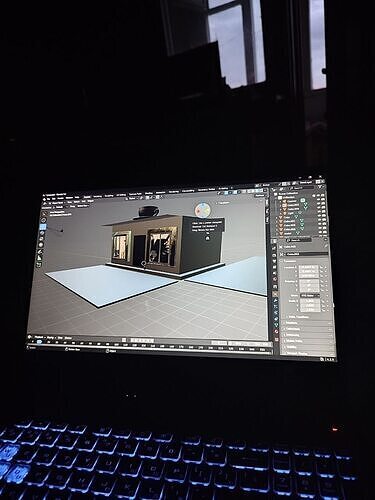Click the object name field in properties
Screen dimensions: 375x500
click(x=307, y=254)
